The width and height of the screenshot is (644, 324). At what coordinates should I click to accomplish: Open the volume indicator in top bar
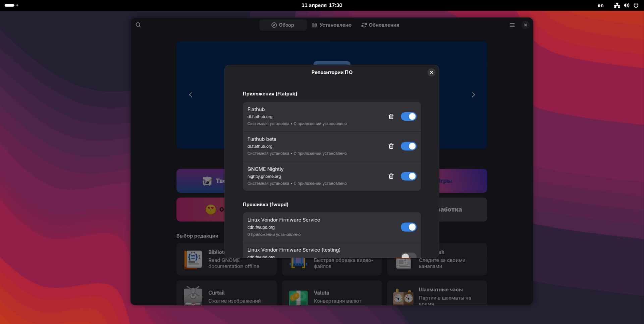626,5
